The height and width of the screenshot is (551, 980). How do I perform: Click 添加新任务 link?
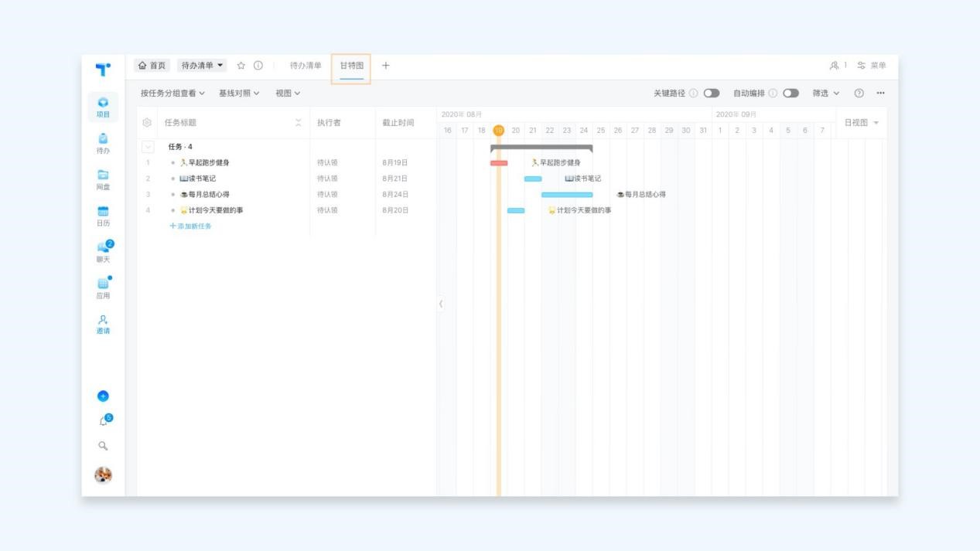click(x=190, y=226)
